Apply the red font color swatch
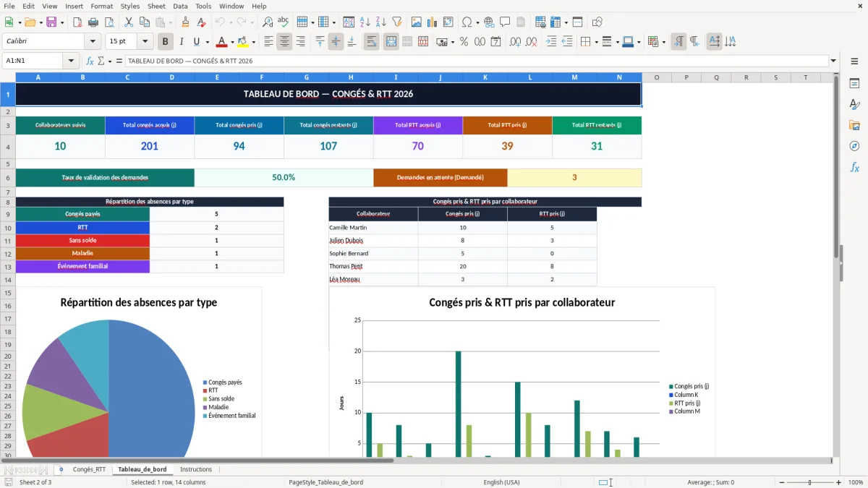Screen dimensions: 868x488 click(x=222, y=42)
